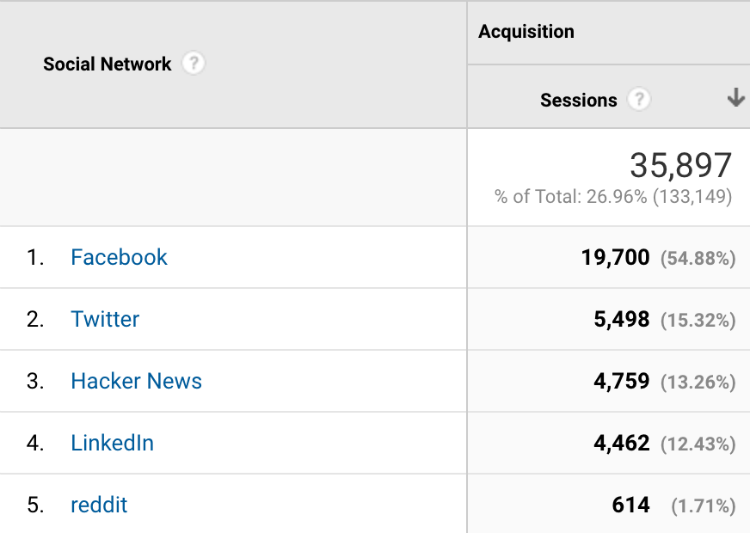The image size is (750, 533).
Task: Click the % of Total summary text
Action: [x=613, y=197]
